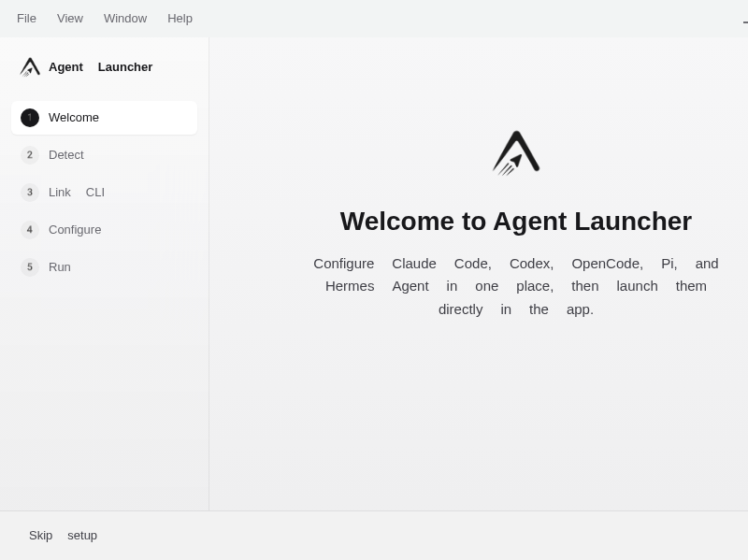Click the 'Welcome to Agent Launcher' heading

coord(516,222)
